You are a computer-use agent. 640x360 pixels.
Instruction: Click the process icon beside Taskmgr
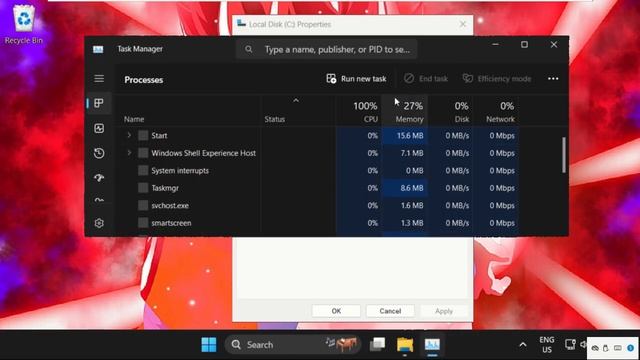coord(143,188)
